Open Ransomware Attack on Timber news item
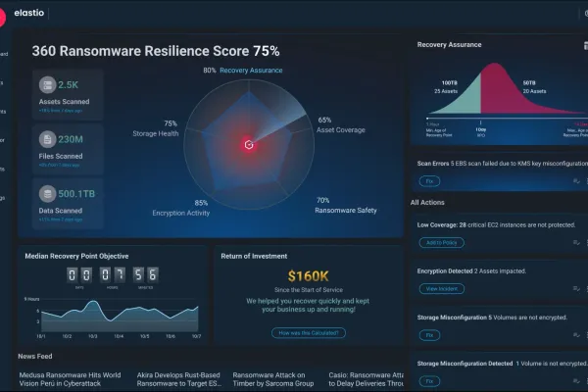588x392 pixels. coord(273,379)
